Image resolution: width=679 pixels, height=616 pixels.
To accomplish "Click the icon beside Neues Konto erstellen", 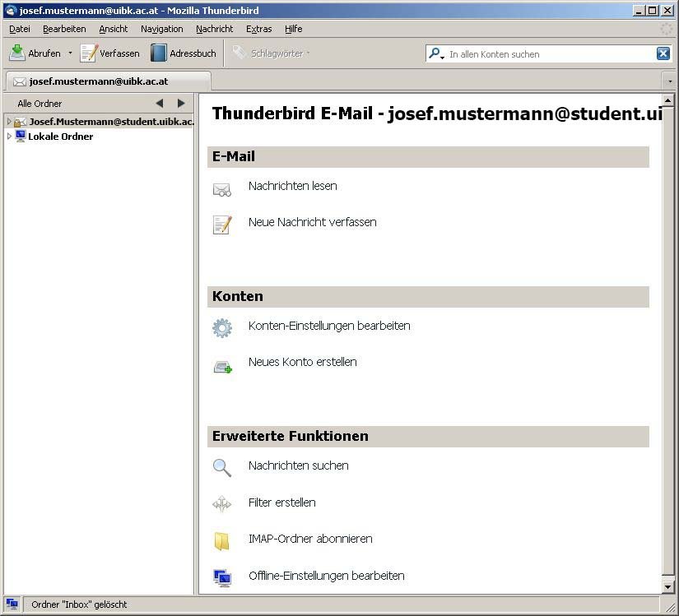I will click(x=221, y=364).
